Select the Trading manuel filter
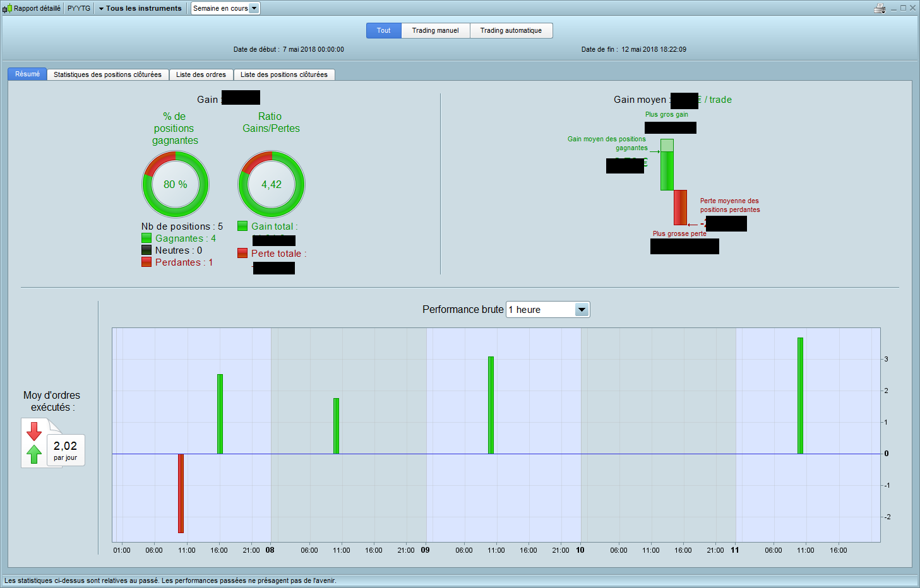 [436, 30]
